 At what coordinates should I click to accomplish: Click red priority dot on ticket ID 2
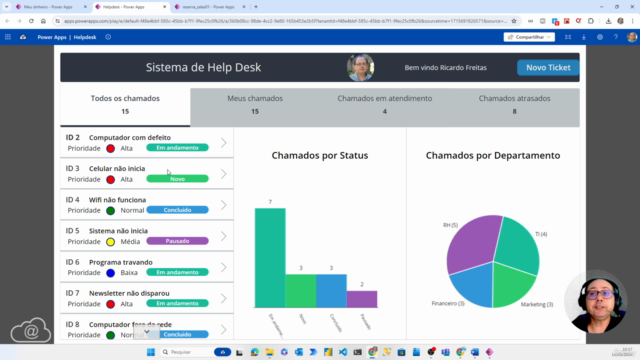coord(111,149)
